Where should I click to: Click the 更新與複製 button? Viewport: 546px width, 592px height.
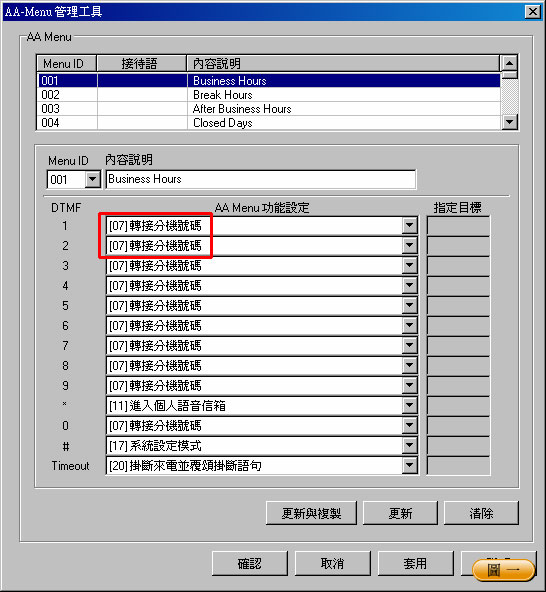tap(311, 513)
